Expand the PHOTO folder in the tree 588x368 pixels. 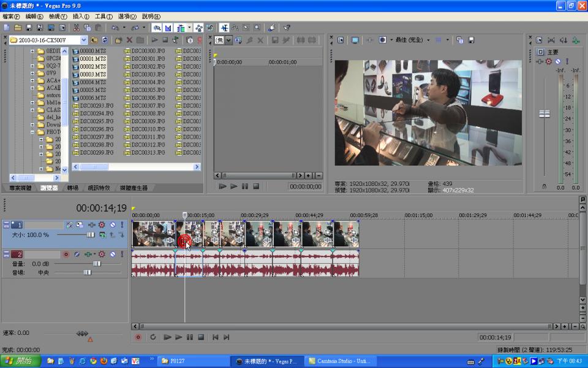tap(33, 132)
